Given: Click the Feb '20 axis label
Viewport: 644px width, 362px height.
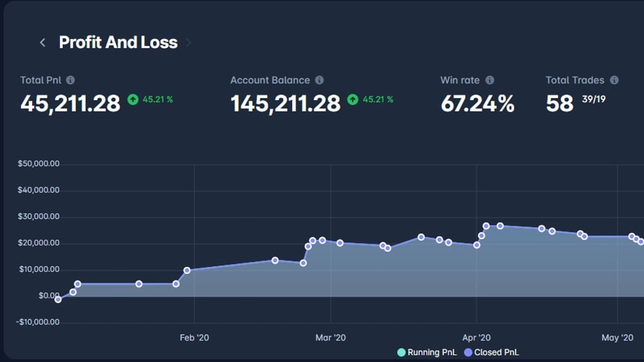Looking at the screenshot, I should (x=194, y=338).
